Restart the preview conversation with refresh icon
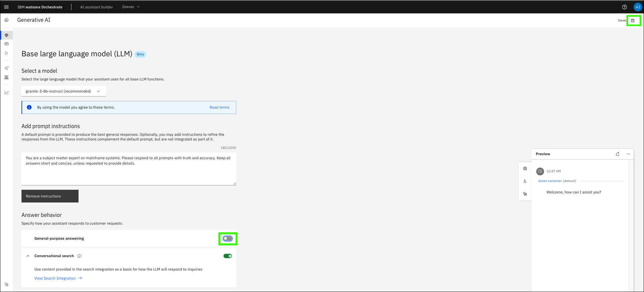The height and width of the screenshot is (292, 644). pyautogui.click(x=617, y=154)
